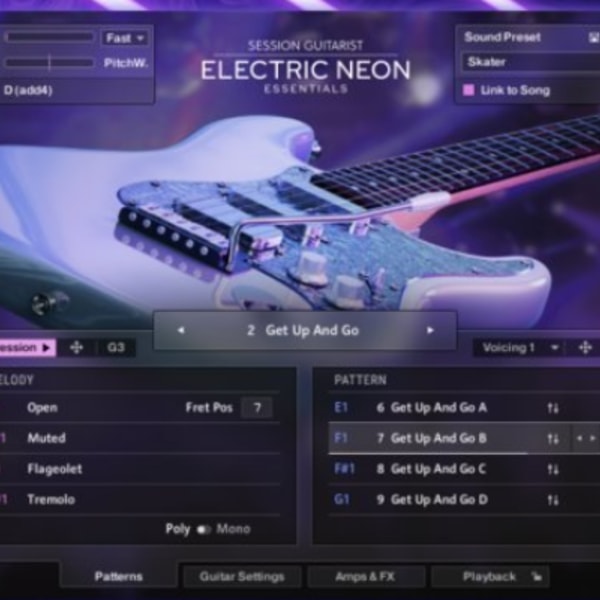Enable the Link to Song checkbox

click(468, 90)
